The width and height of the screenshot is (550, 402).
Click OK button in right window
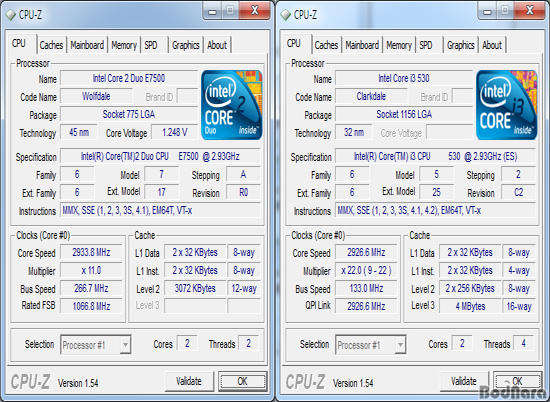point(517,381)
